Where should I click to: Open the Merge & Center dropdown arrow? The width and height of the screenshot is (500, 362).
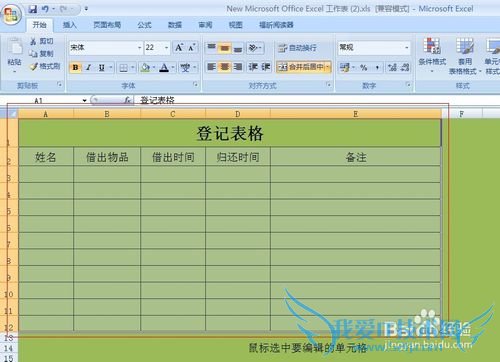[328, 67]
